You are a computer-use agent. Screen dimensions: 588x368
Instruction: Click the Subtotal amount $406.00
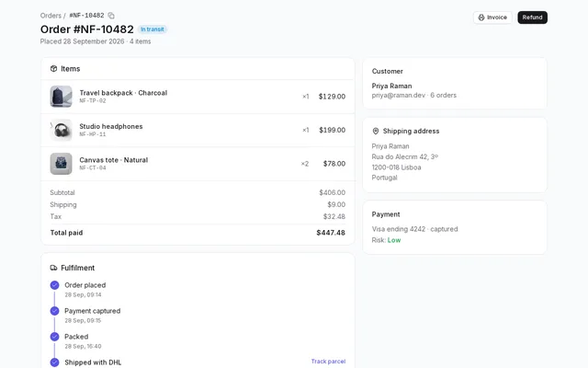point(333,192)
